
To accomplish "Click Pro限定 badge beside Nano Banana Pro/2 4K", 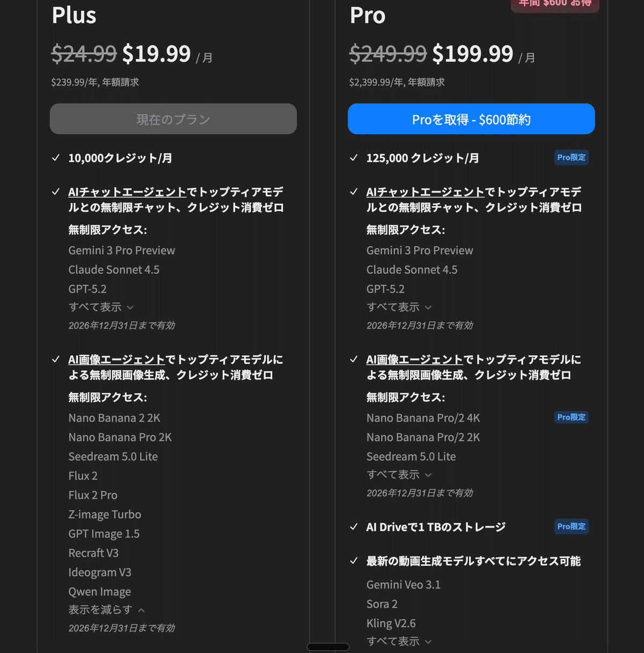I will pos(571,417).
